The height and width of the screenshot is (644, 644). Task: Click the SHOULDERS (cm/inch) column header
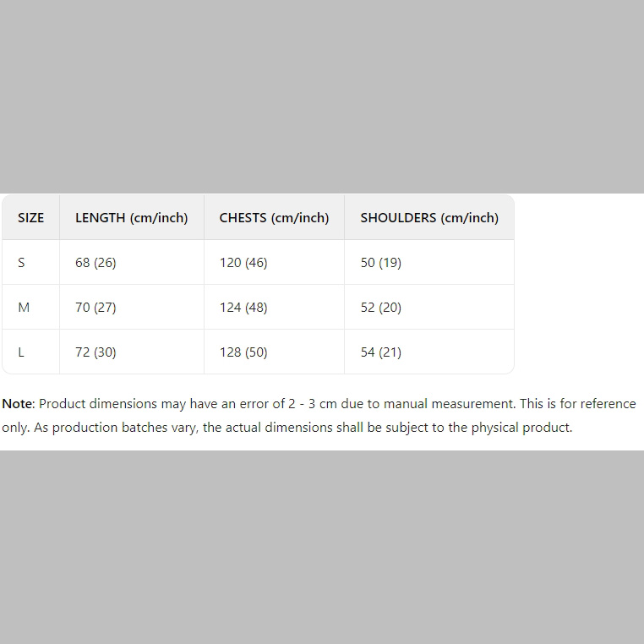[x=429, y=218]
